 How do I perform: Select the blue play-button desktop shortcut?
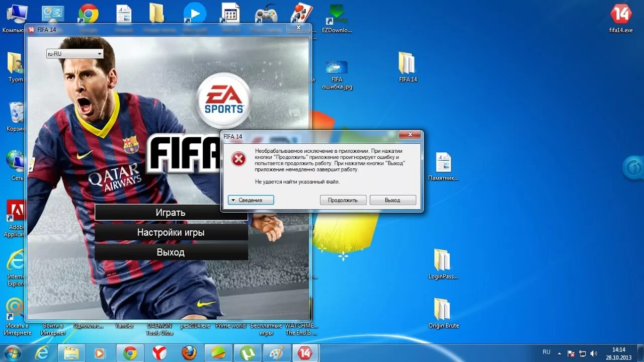pyautogui.click(x=195, y=14)
